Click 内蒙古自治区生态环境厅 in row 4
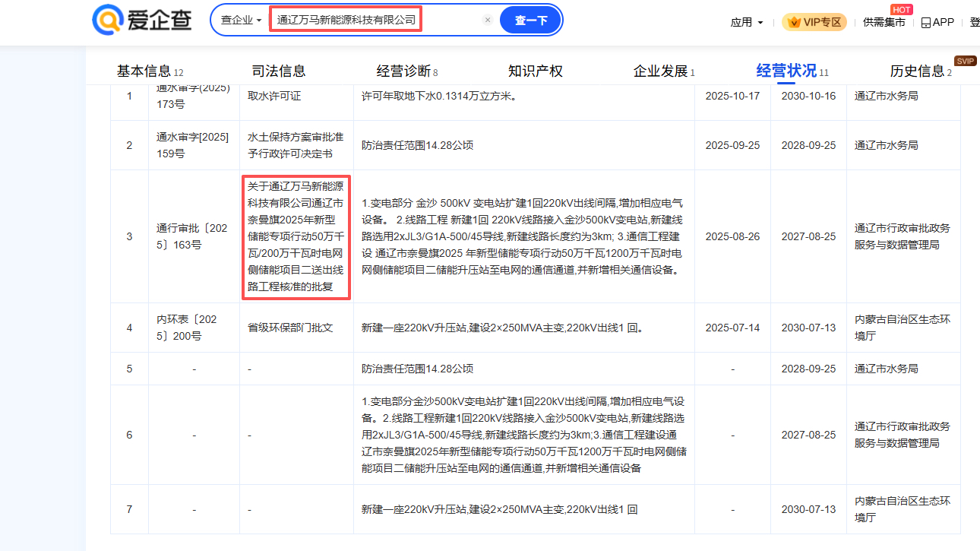Screen dimensions: 980x551 pyautogui.click(x=903, y=328)
